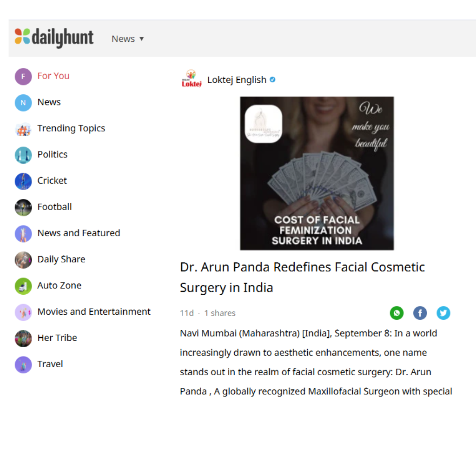Open Loktej English publisher page
Viewport: 476px width, 476px height.
(x=237, y=79)
